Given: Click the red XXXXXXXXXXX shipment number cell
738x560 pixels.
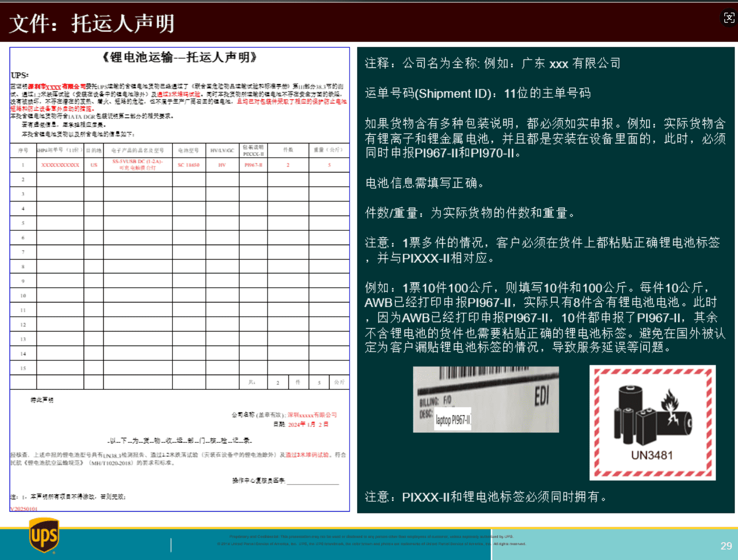Looking at the screenshot, I should click(x=60, y=165).
